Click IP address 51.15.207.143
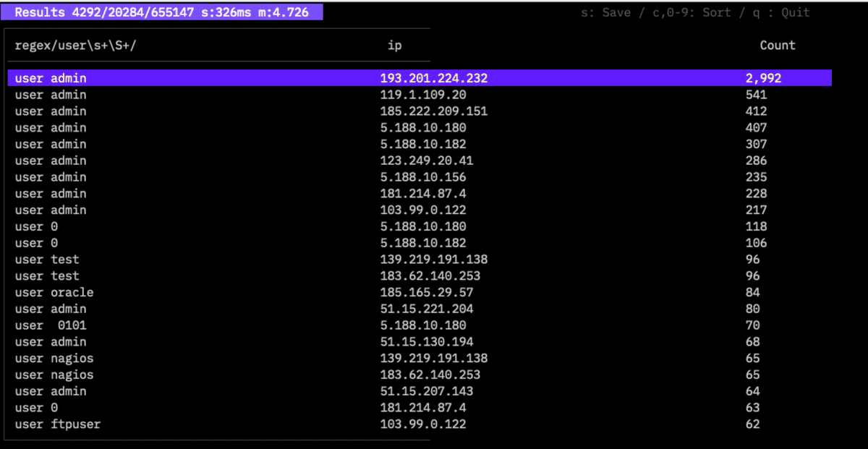 click(427, 391)
